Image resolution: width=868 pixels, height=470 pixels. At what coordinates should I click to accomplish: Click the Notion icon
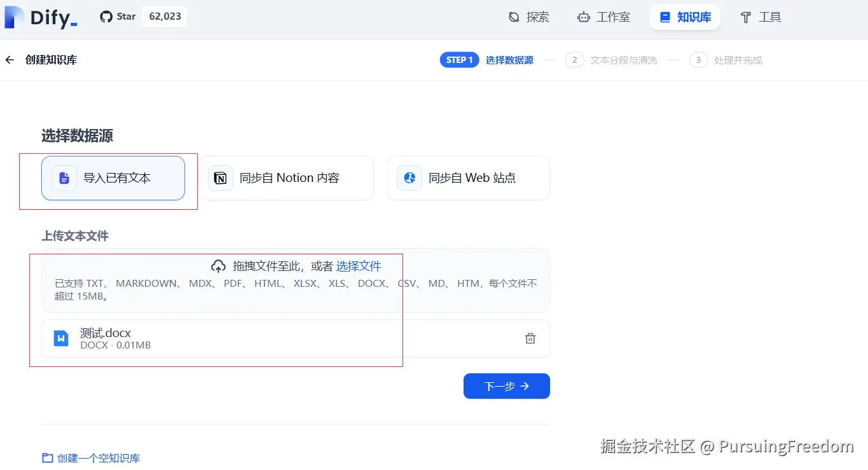[221, 178]
